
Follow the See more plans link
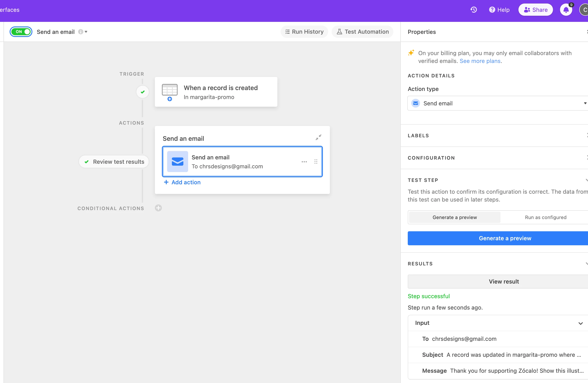(480, 61)
